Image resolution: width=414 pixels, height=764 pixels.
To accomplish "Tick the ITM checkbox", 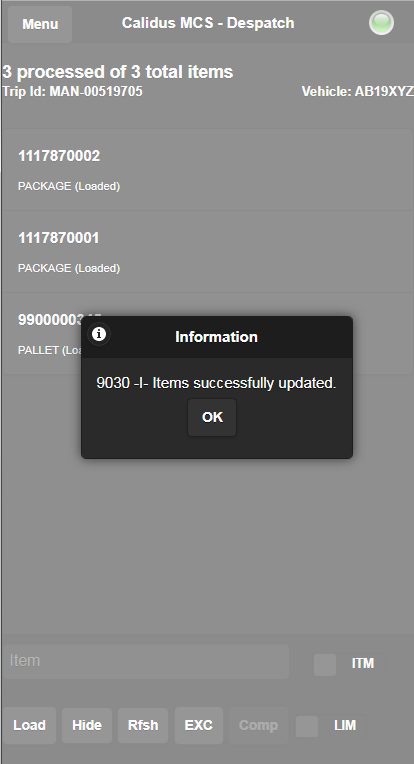I will click(x=325, y=665).
